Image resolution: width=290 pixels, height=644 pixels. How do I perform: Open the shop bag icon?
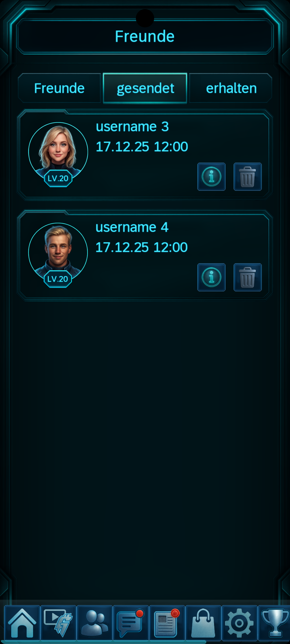click(203, 623)
